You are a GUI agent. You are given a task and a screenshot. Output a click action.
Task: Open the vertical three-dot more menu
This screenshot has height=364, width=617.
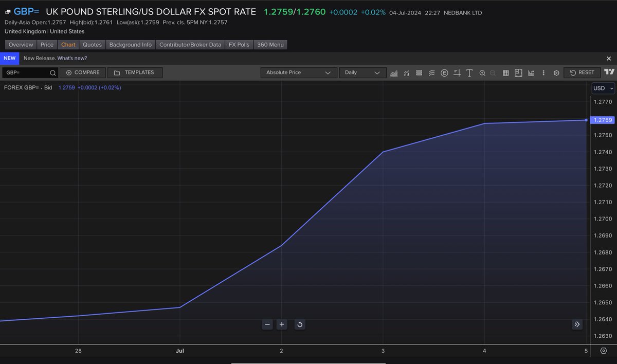tap(543, 73)
